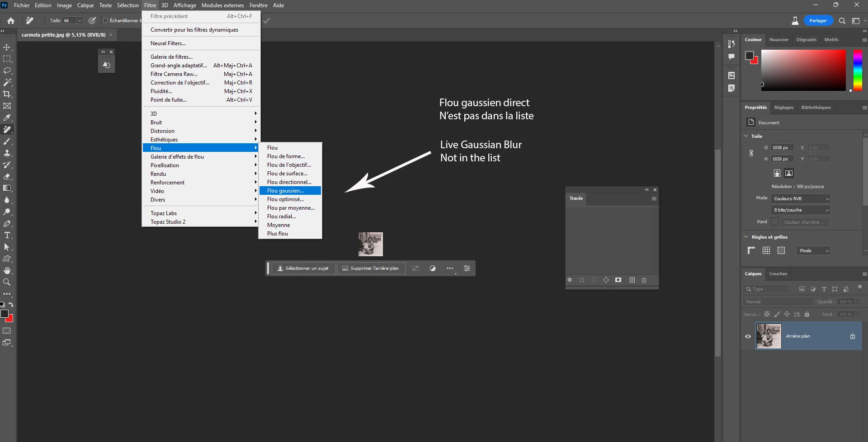The width and height of the screenshot is (868, 442).
Task: Open the search magnifier at top right
Action: pos(842,21)
